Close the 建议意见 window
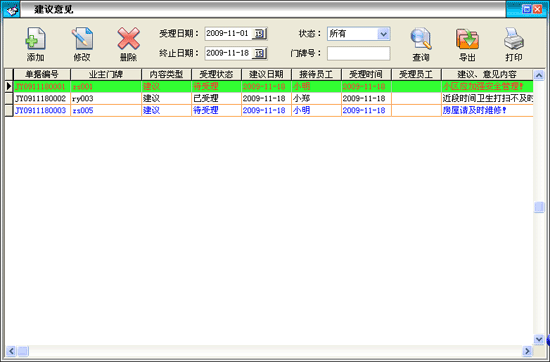The image size is (550, 362). [x=537, y=9]
